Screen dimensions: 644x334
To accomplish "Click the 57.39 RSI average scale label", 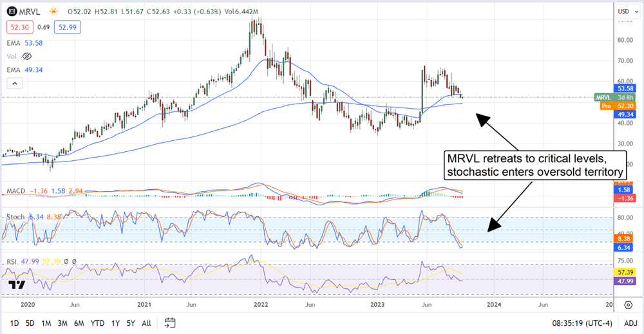I will click(x=625, y=272).
